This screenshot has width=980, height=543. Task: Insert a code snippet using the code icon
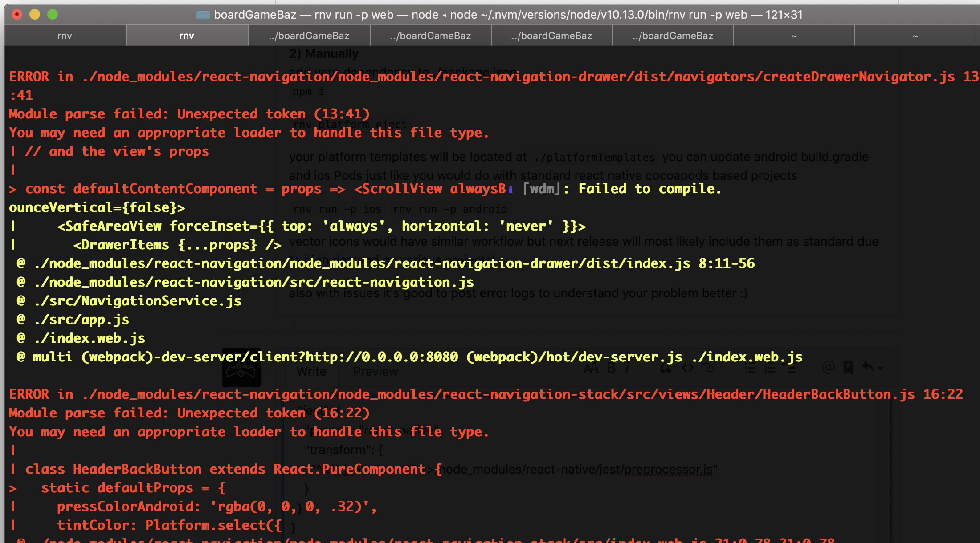pos(688,368)
